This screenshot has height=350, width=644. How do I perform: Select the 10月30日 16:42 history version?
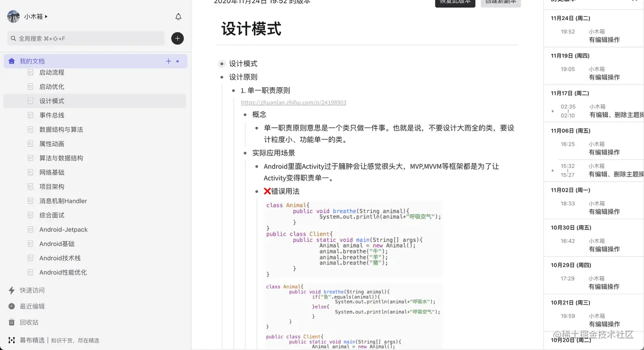[x=594, y=245]
